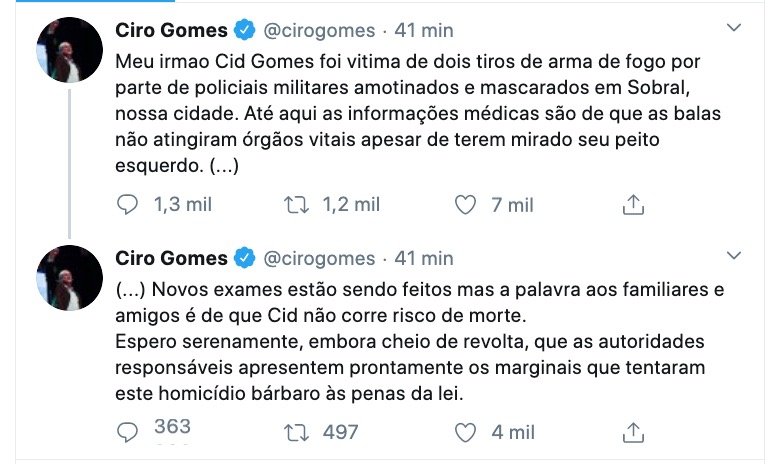Expand second tweet's options chevron
This screenshot has height=464, width=778.
734,254
